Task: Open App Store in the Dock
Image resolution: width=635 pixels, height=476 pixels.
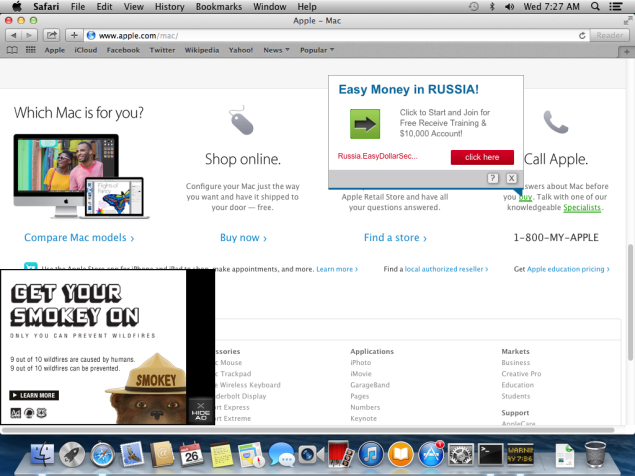Action: click(x=430, y=454)
